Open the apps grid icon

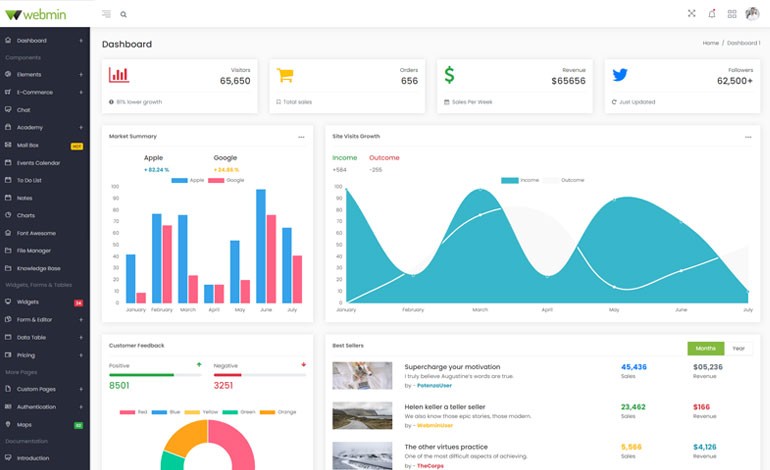click(732, 14)
